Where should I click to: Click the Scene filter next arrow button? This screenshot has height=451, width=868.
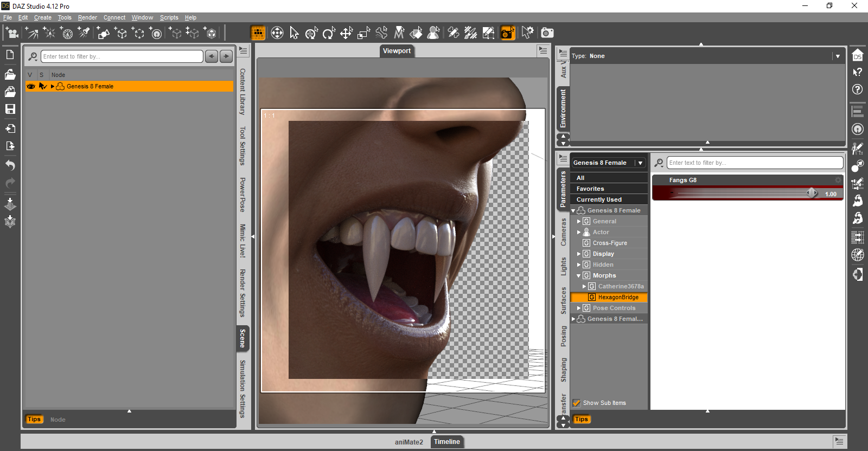click(x=226, y=56)
